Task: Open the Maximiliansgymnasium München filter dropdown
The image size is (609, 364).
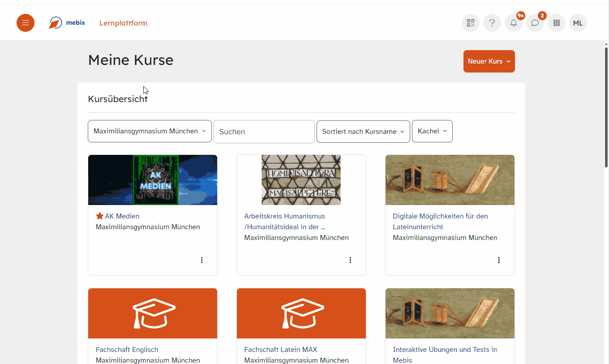Action: pos(150,131)
